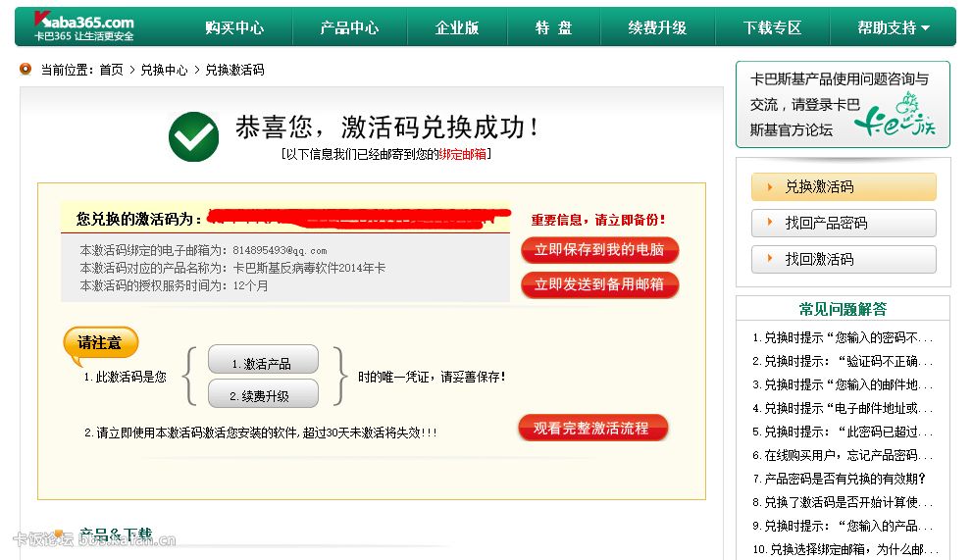
Task: Click the 卡饭族 green logo
Action: tap(895, 116)
